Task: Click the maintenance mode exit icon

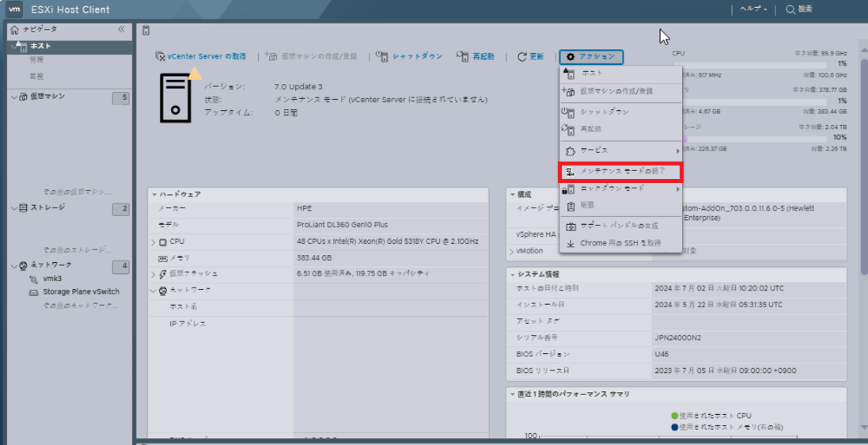Action: pyautogui.click(x=570, y=173)
